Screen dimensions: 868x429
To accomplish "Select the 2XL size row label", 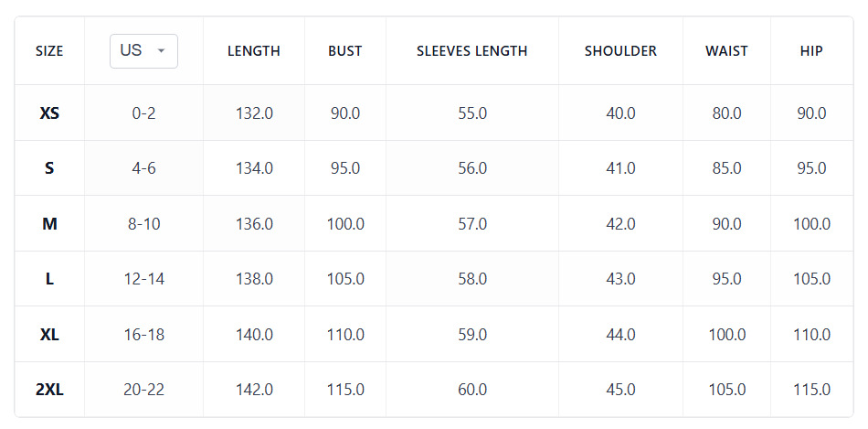I will (49, 391).
